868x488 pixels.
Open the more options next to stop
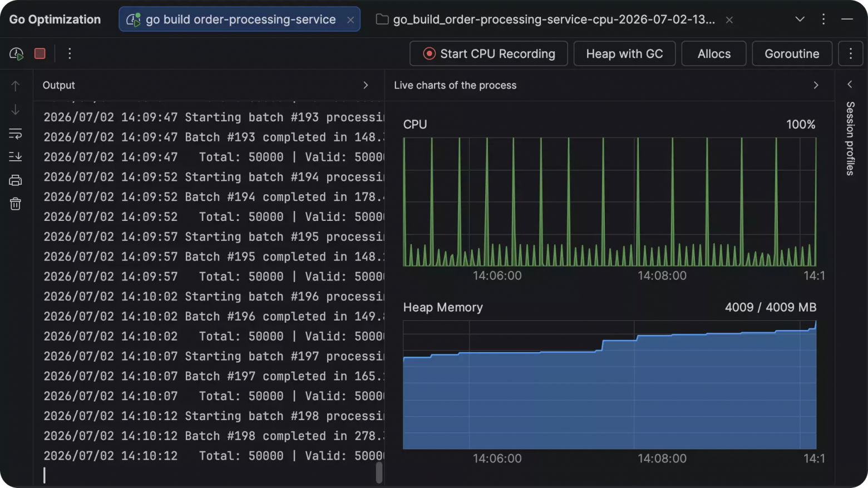70,53
